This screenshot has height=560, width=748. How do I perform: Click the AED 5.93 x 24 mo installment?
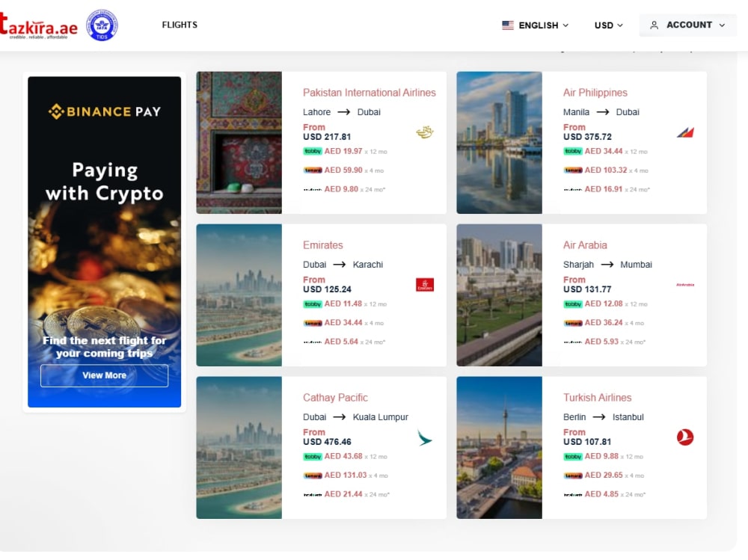pos(616,342)
